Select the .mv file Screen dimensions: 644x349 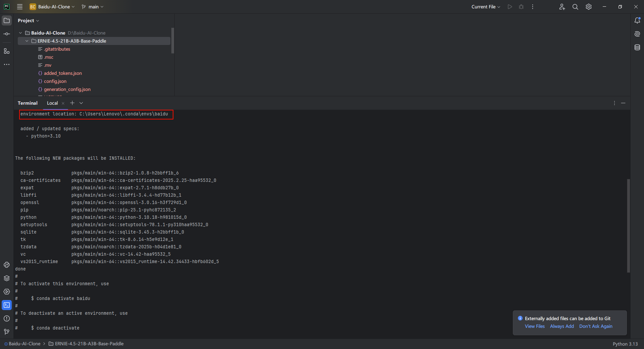coord(48,65)
